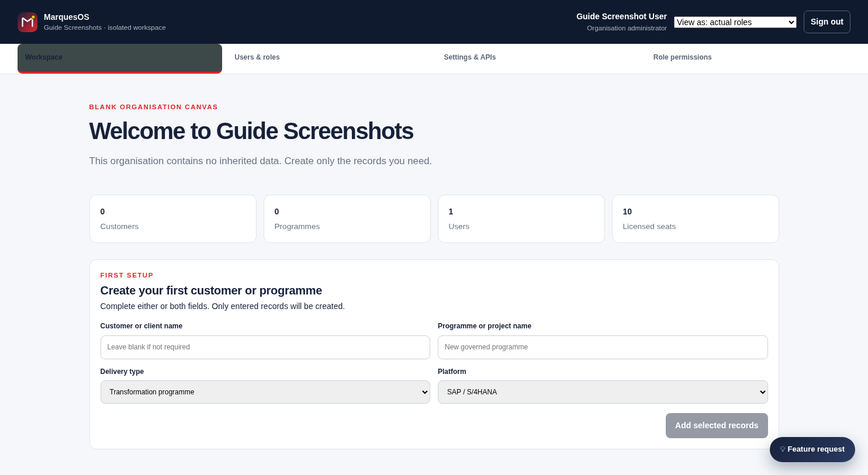The width and height of the screenshot is (868, 475).
Task: Click the Sign out button
Action: [827, 22]
